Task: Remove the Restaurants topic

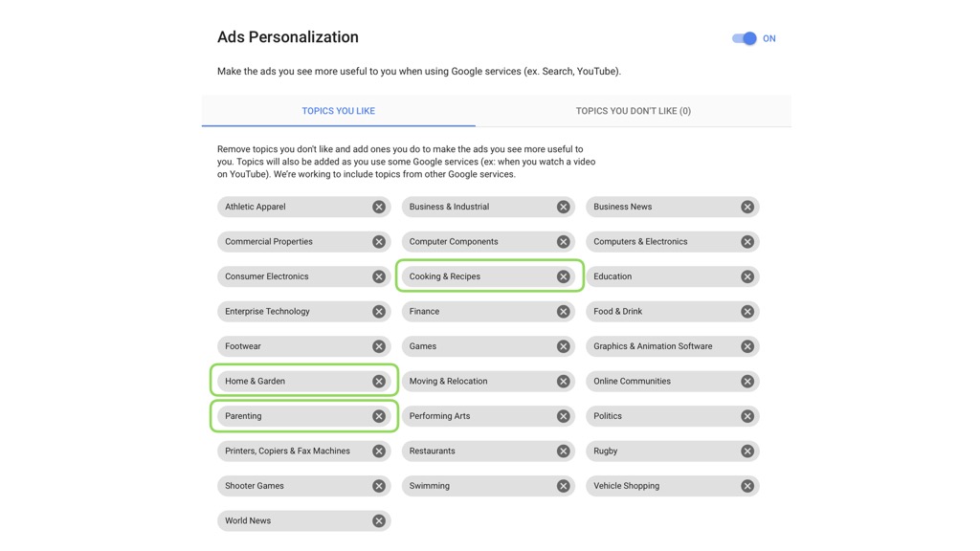Action: [x=563, y=452]
